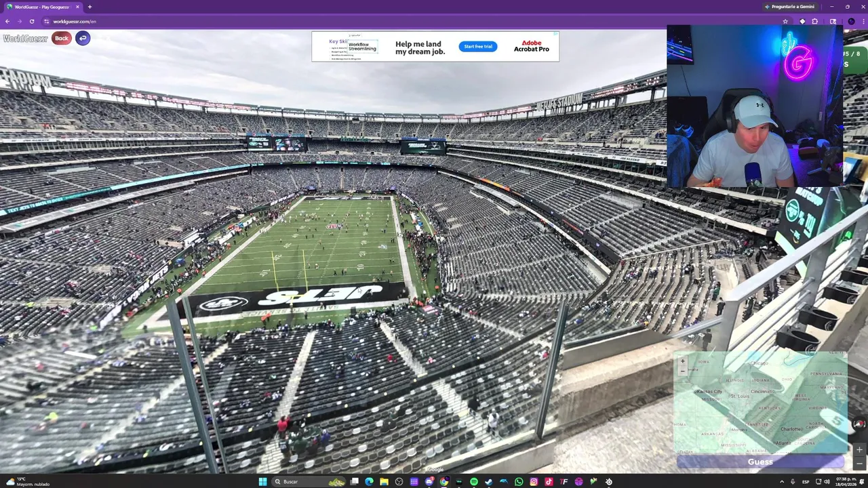Open Discord from the taskbar
The image size is (868, 488).
tap(429, 482)
